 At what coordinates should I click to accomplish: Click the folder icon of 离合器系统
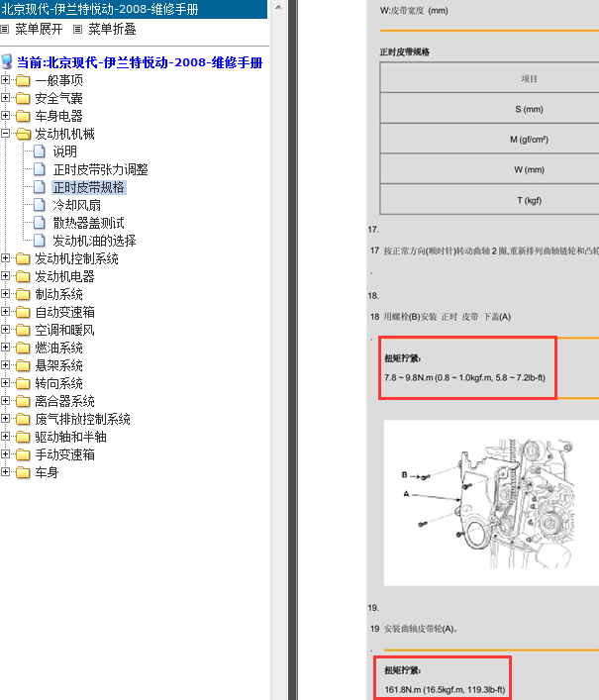23,401
